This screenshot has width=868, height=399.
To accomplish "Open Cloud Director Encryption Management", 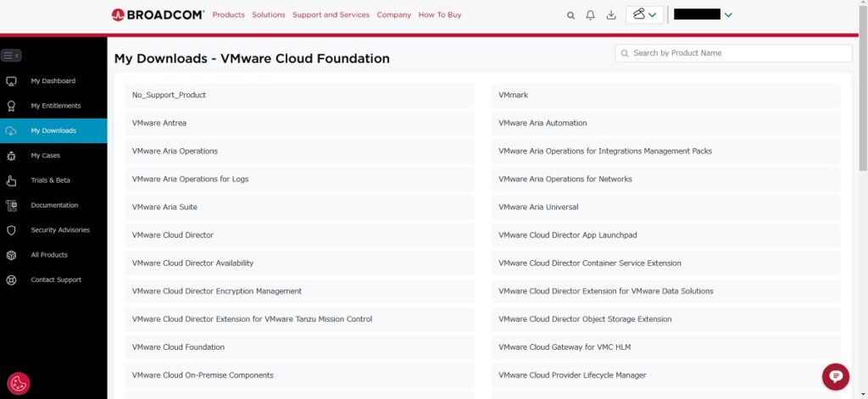I will coord(299,291).
